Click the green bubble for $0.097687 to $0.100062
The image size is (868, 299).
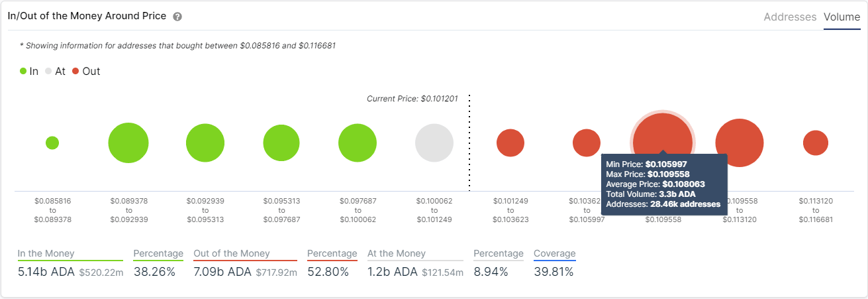[358, 143]
